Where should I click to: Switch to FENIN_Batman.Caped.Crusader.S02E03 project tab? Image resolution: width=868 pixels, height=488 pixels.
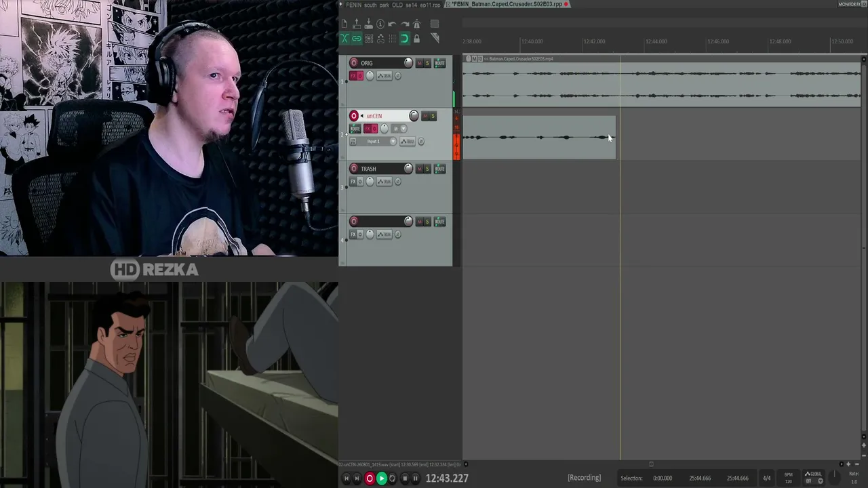click(x=507, y=4)
